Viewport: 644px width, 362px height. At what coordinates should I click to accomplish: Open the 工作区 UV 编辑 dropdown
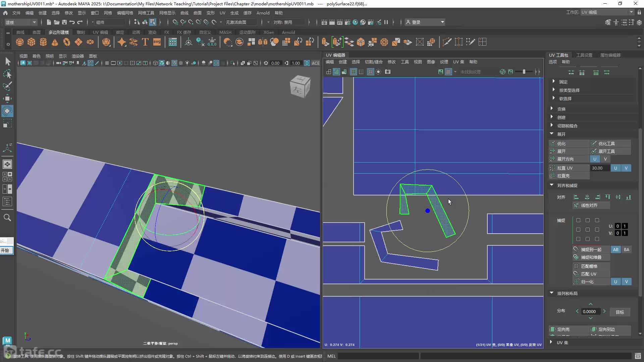point(607,12)
